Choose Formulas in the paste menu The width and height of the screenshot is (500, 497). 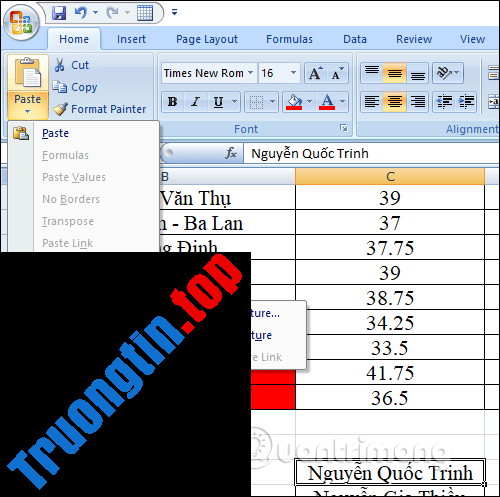(x=83, y=155)
